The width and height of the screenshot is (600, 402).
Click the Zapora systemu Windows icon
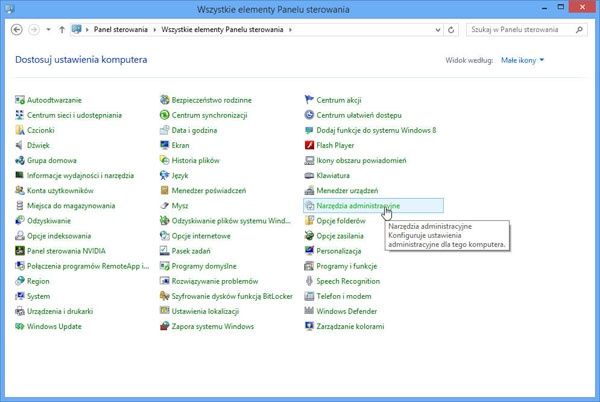tap(165, 326)
